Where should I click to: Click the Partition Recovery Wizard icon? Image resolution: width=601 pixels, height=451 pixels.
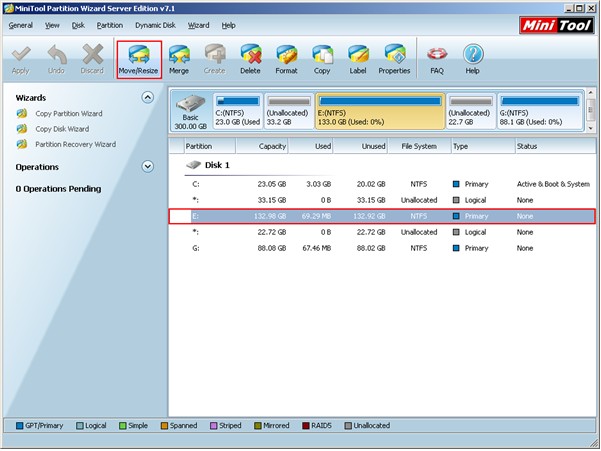coord(22,144)
